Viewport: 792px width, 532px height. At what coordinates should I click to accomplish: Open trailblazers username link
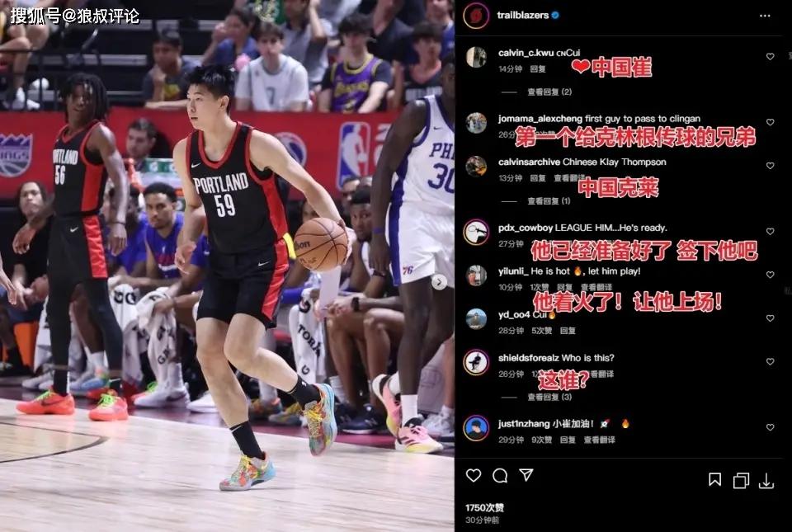click(523, 15)
